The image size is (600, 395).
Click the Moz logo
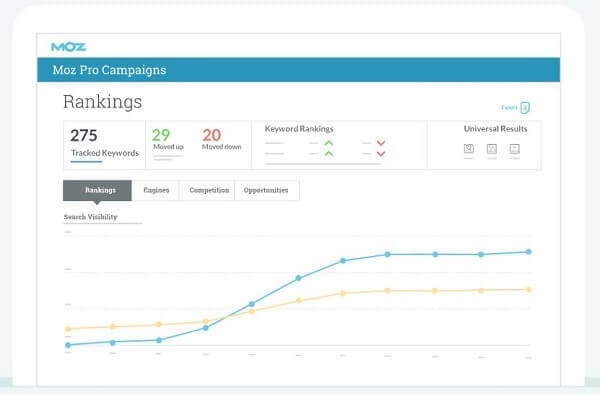68,47
